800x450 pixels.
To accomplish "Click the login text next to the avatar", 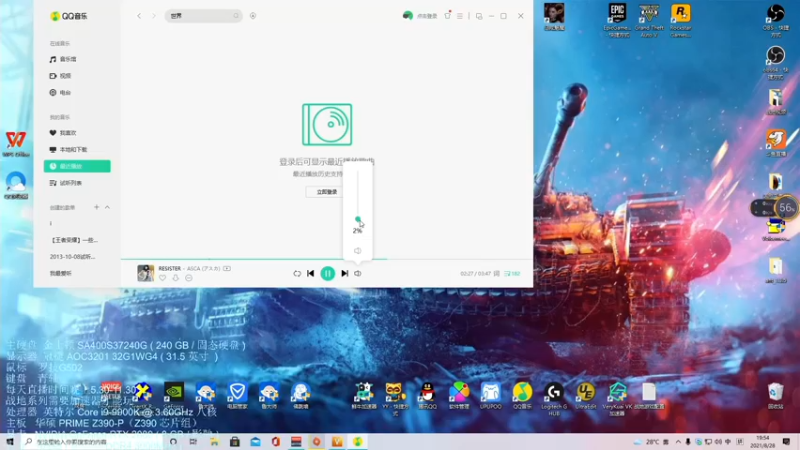I will (427, 16).
